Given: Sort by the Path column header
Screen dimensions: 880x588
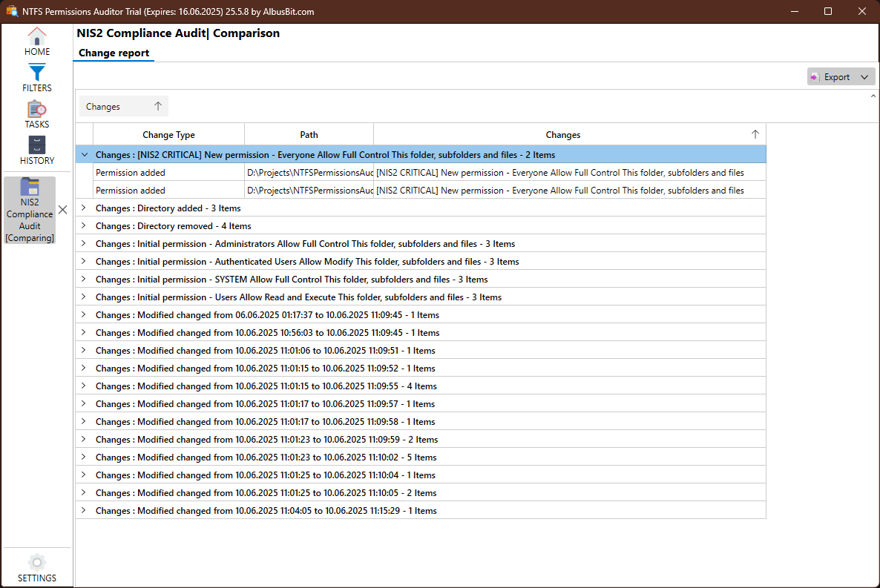Looking at the screenshot, I should point(309,135).
